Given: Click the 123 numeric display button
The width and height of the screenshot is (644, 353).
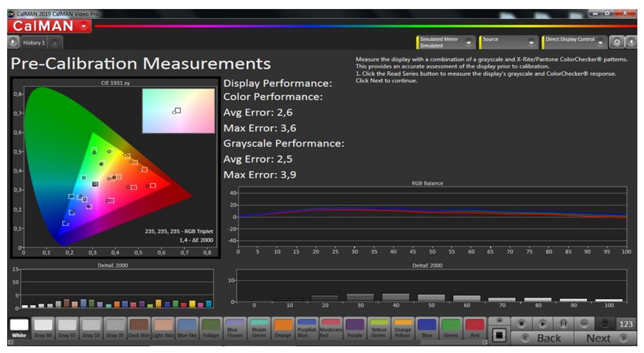Looking at the screenshot, I should pos(626,324).
